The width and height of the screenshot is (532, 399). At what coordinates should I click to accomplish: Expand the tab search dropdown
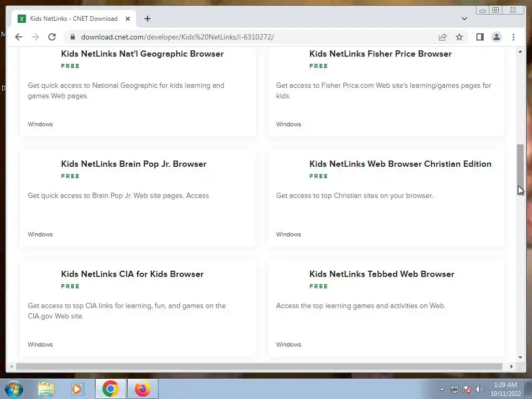coord(464,19)
